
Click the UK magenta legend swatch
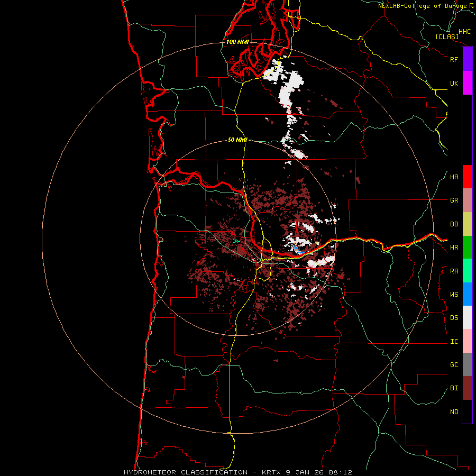467,83
